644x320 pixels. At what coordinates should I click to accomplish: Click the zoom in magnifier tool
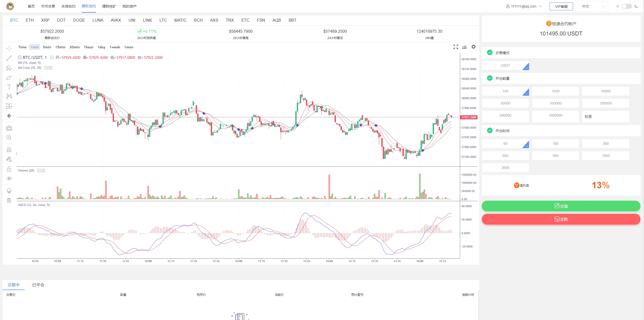point(9,137)
